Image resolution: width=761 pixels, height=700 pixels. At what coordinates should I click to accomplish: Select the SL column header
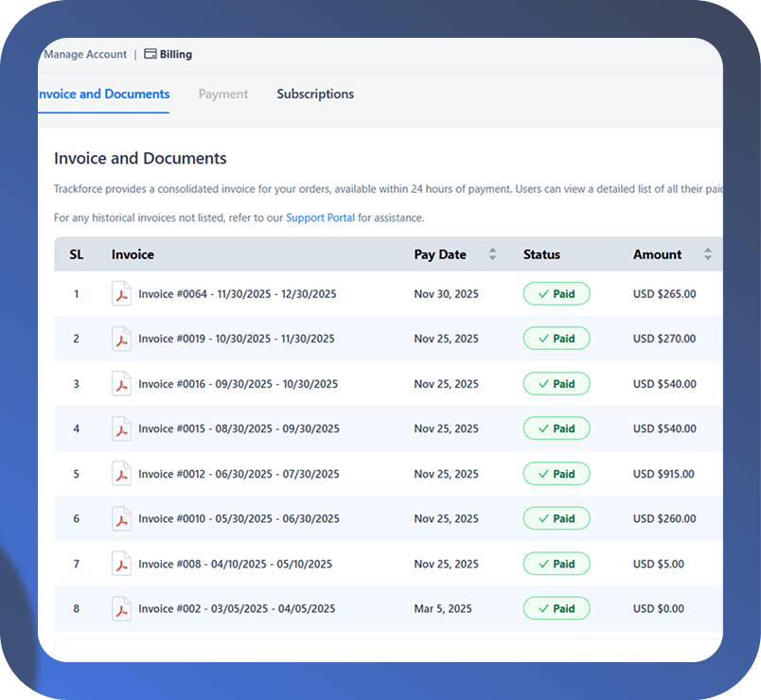pos(77,254)
